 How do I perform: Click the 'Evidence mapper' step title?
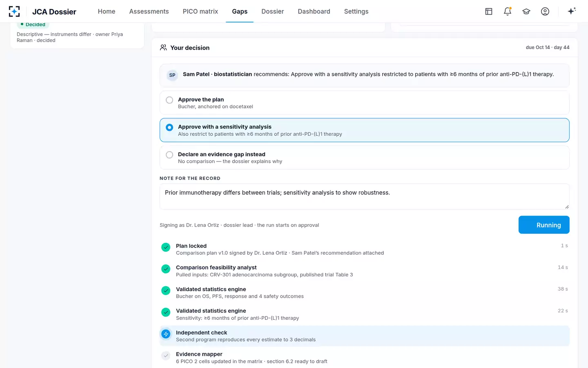(199, 354)
